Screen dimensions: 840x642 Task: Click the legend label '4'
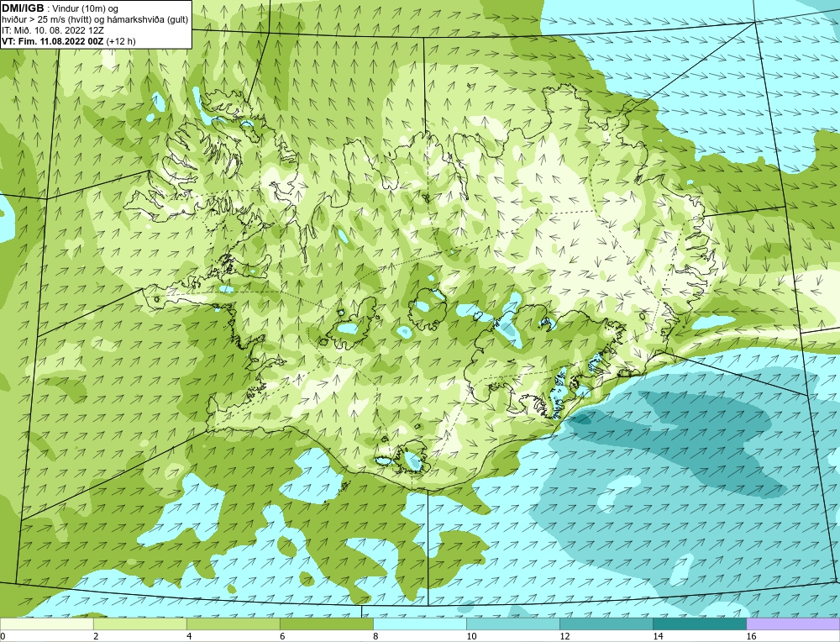188,636
